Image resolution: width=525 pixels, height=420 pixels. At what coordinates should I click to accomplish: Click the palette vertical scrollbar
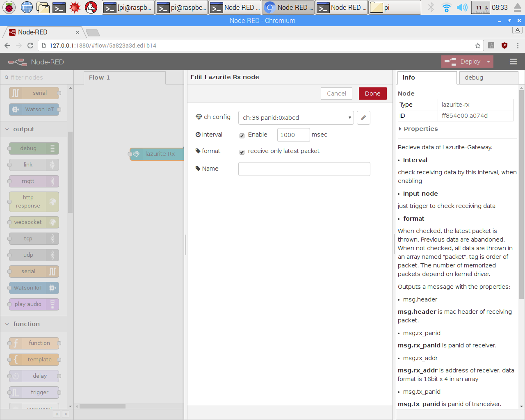pos(70,172)
